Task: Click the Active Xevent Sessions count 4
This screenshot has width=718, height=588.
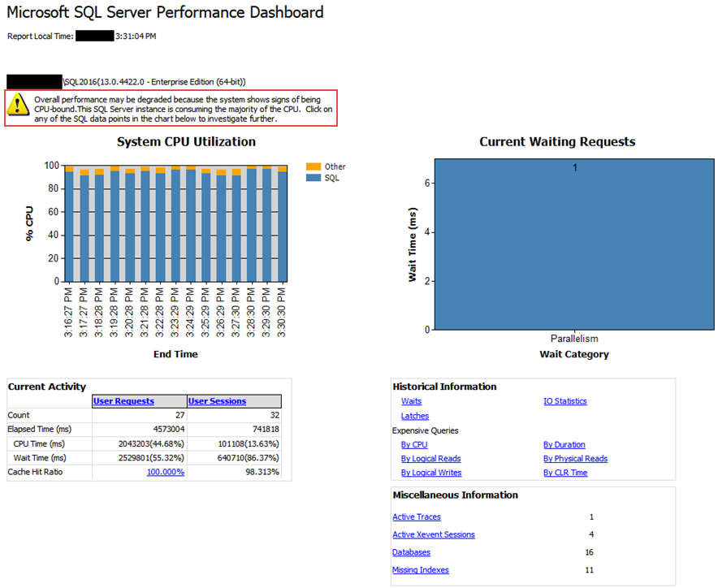Action: [591, 534]
